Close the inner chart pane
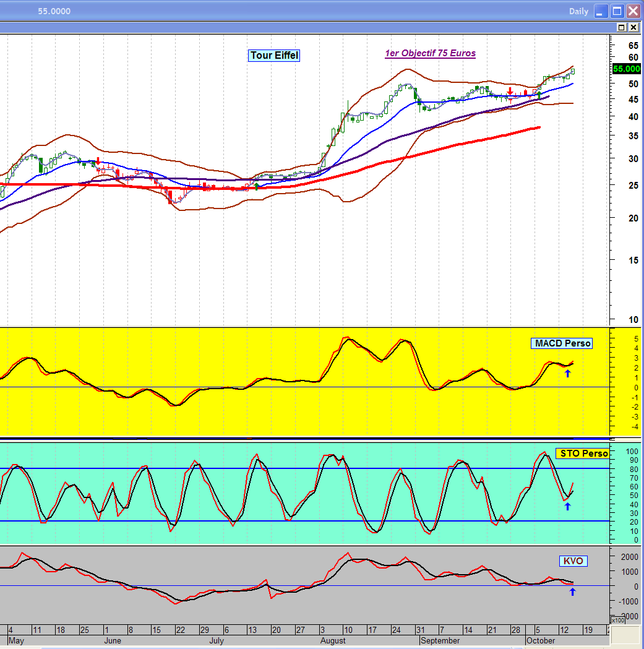The width and height of the screenshot is (644, 649). tap(633, 27)
